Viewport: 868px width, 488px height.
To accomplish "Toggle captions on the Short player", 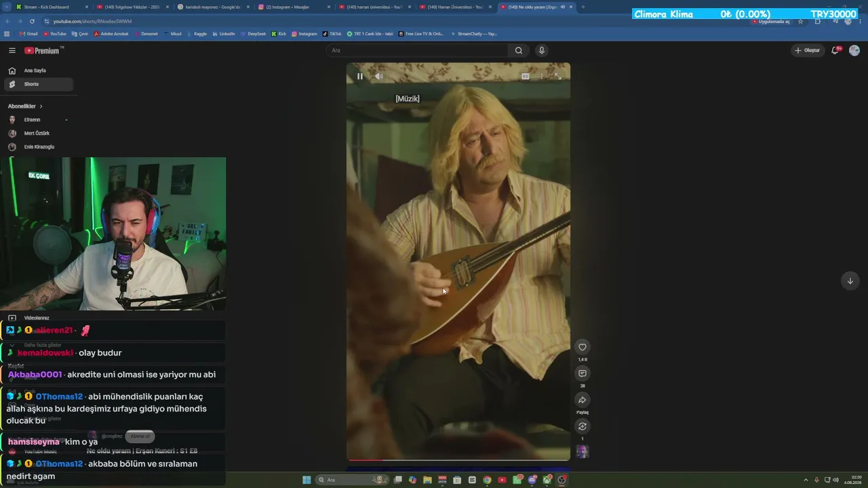I will click(x=525, y=76).
